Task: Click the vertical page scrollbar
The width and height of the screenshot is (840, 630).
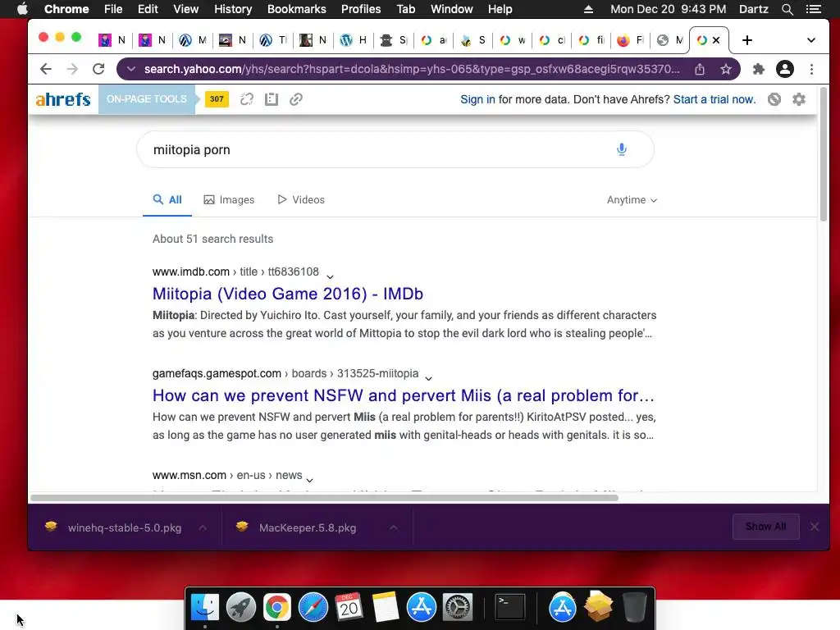Action: (x=824, y=155)
